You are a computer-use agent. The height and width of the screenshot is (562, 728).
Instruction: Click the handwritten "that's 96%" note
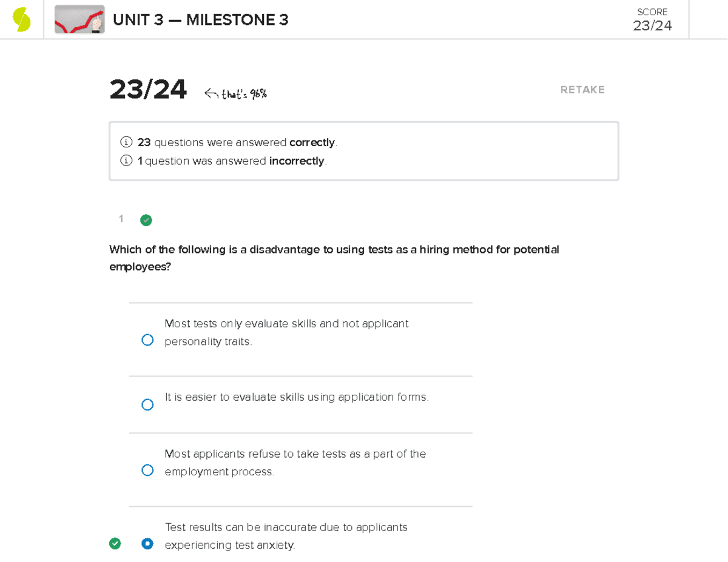click(x=243, y=94)
